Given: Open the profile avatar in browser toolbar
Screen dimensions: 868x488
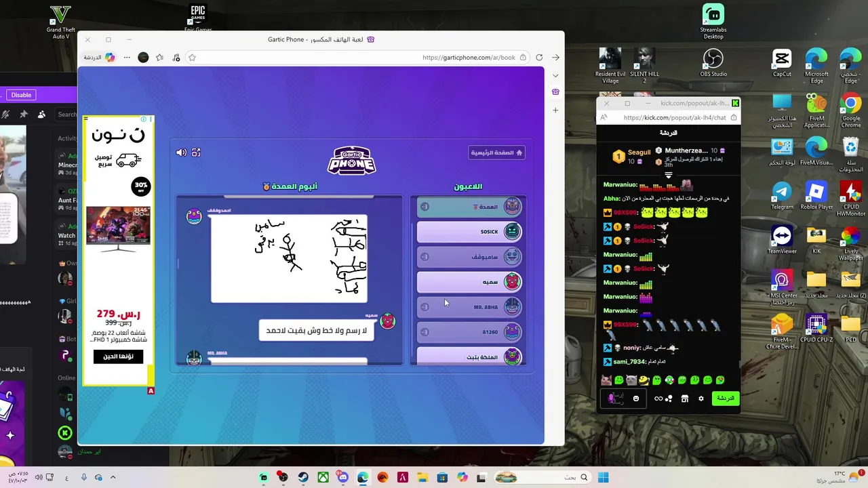Looking at the screenshot, I should click(143, 58).
